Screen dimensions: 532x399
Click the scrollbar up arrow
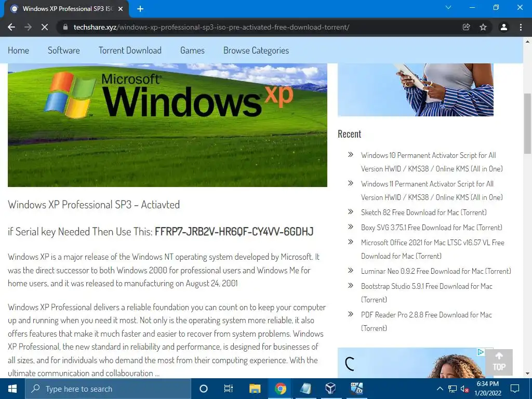click(528, 42)
